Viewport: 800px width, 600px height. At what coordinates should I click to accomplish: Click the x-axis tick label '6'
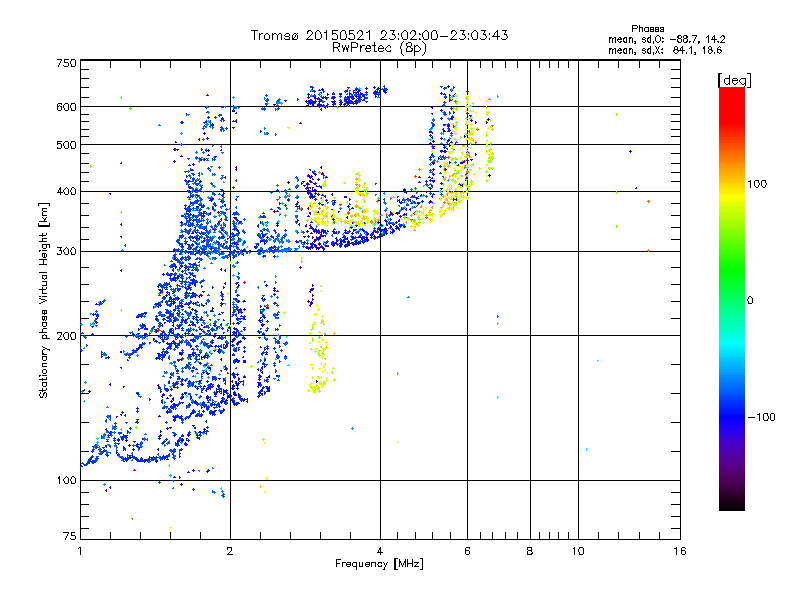467,551
